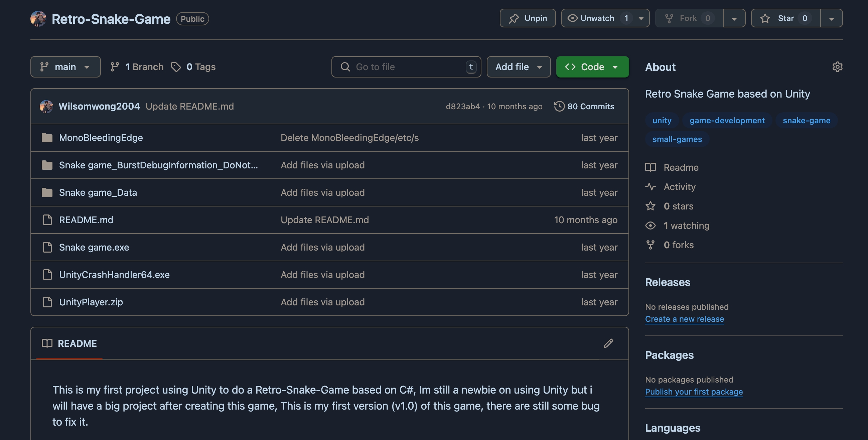Click the folder icon for Snake game_BurstDebugInformation
The image size is (868, 440).
pos(47,165)
